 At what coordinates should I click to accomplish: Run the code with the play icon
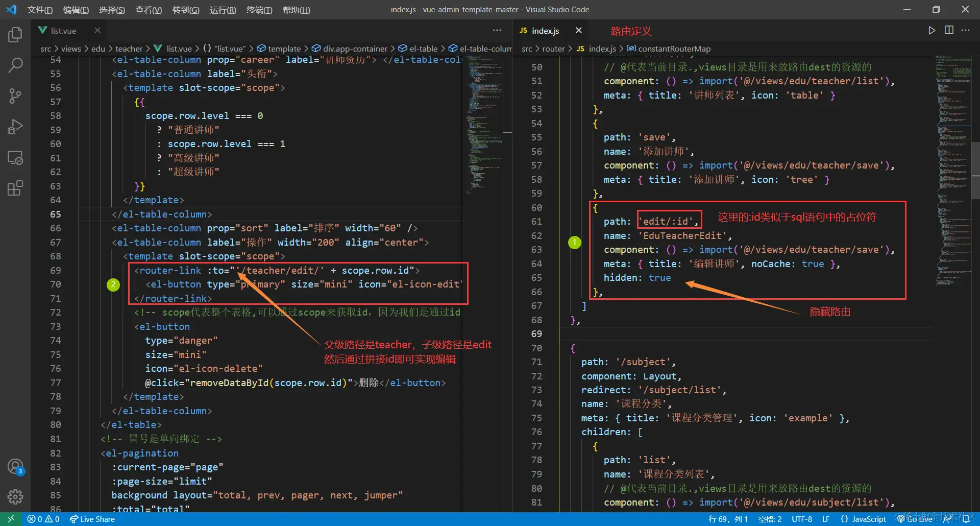click(x=932, y=31)
